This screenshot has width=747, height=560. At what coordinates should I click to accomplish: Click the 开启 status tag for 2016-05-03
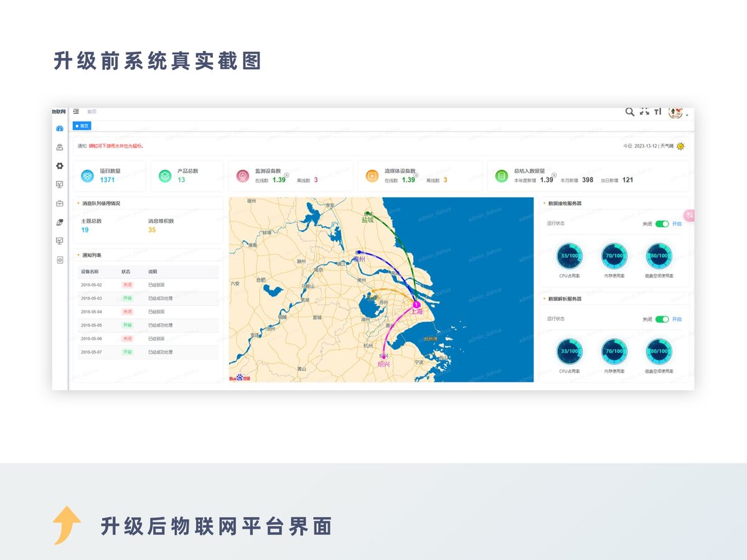(x=127, y=299)
